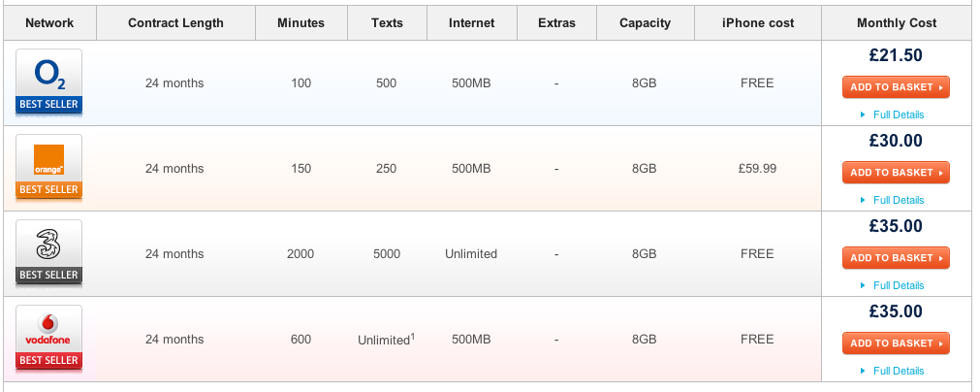This screenshot has height=392, width=980.
Task: Click the Internet column header
Action: click(472, 22)
